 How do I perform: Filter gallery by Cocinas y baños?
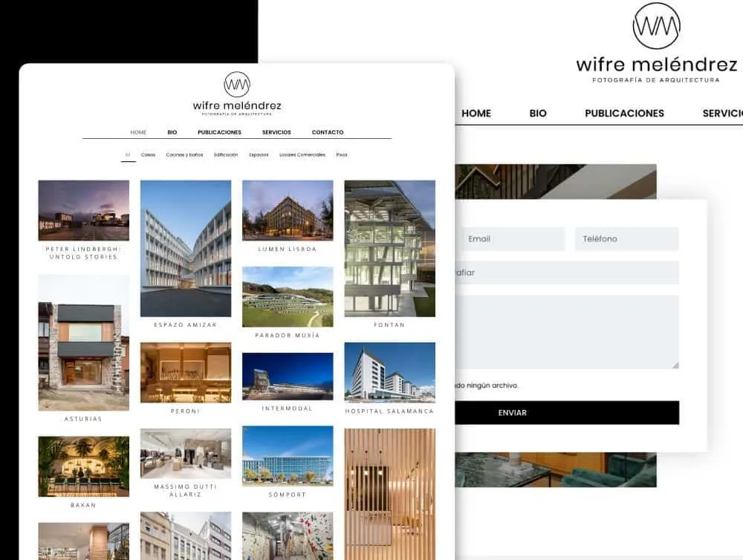184,155
